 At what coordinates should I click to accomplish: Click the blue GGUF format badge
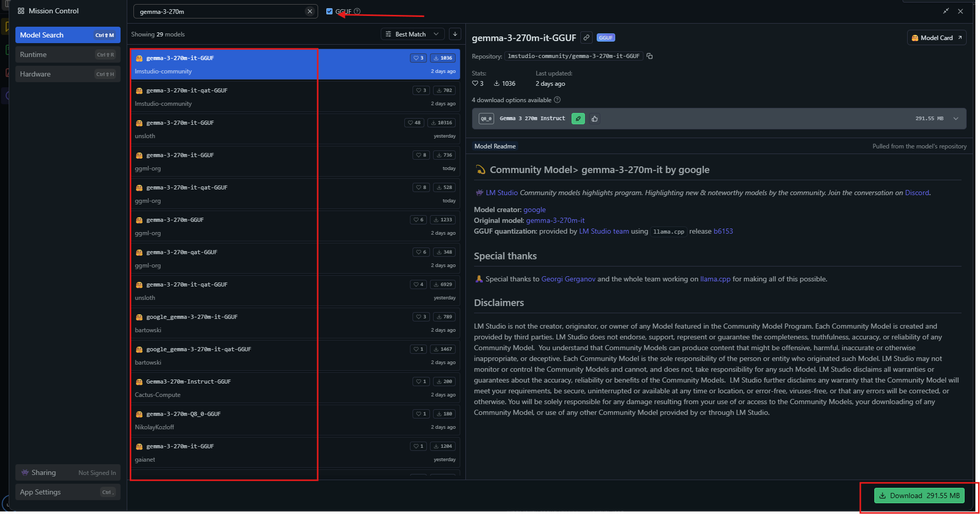606,37
